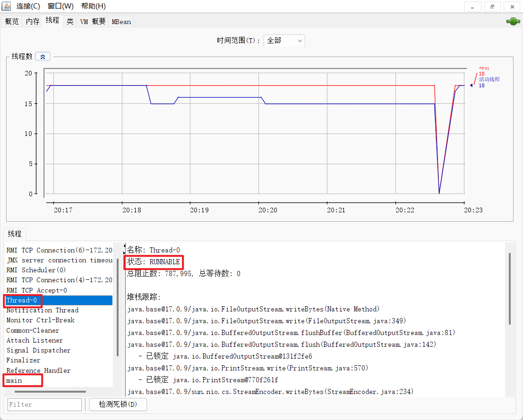Switch to the 类 tab
The image size is (523, 420).
(70, 22)
